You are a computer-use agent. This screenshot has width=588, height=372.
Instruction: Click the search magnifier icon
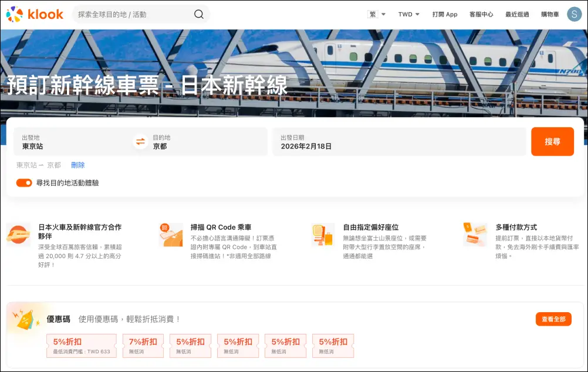click(x=199, y=15)
